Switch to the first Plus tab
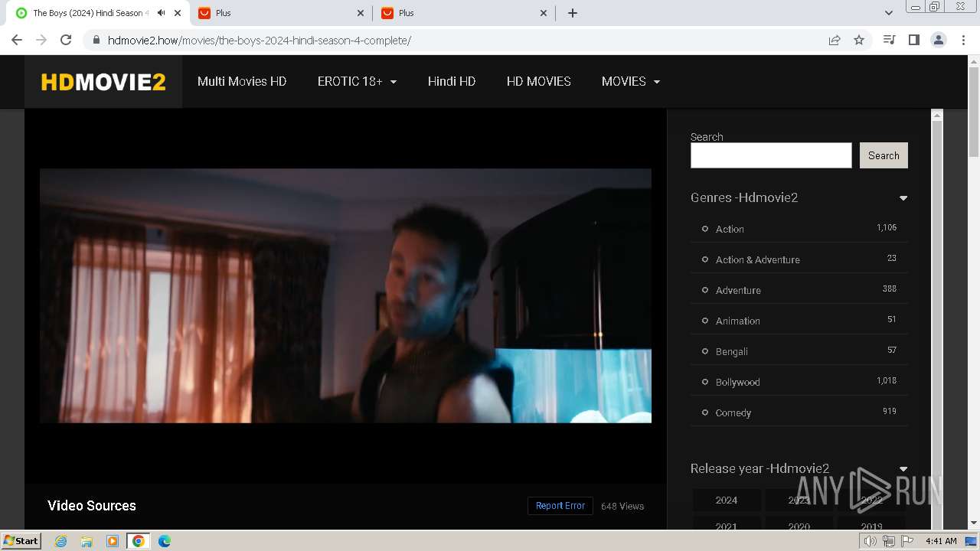Viewport: 980px width, 551px height. coord(281,13)
